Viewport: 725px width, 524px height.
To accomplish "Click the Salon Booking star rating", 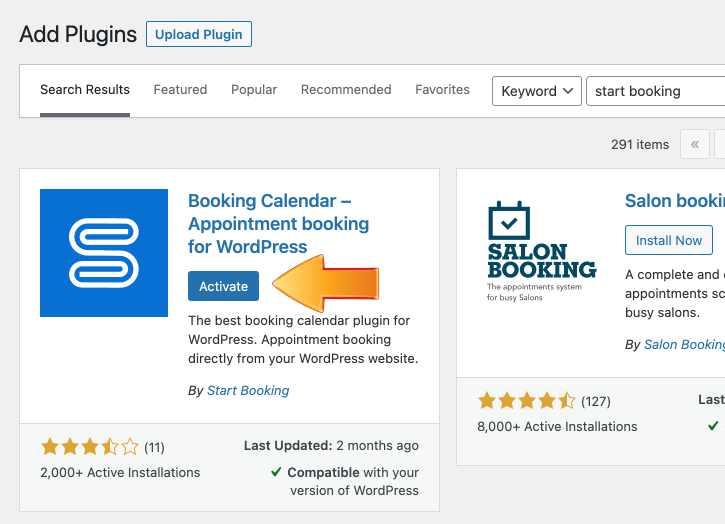I will point(527,401).
